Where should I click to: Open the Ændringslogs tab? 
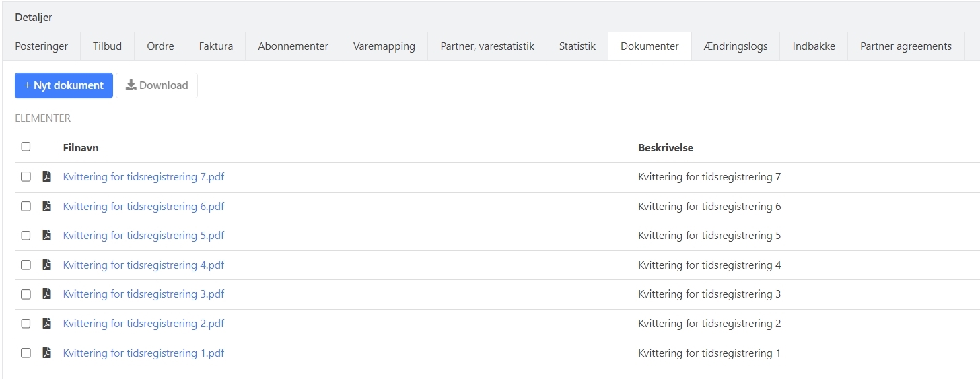(x=736, y=46)
